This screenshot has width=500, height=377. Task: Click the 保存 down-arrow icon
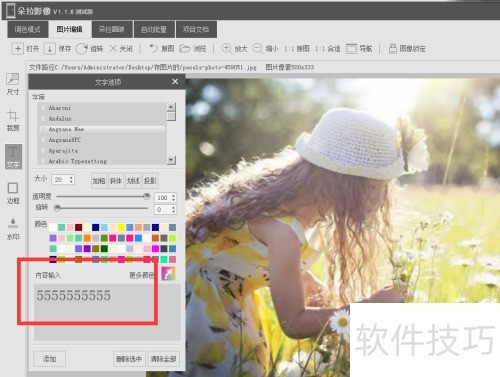tap(50, 49)
